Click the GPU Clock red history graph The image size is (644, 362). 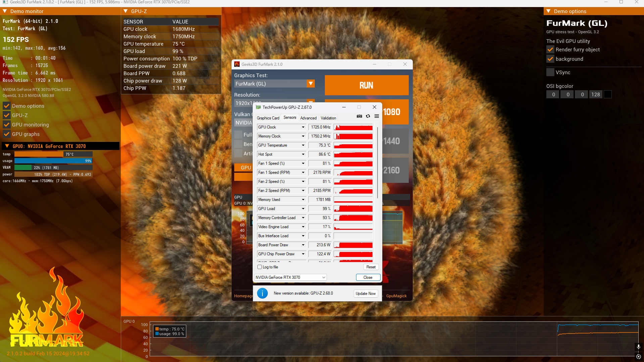click(x=353, y=127)
